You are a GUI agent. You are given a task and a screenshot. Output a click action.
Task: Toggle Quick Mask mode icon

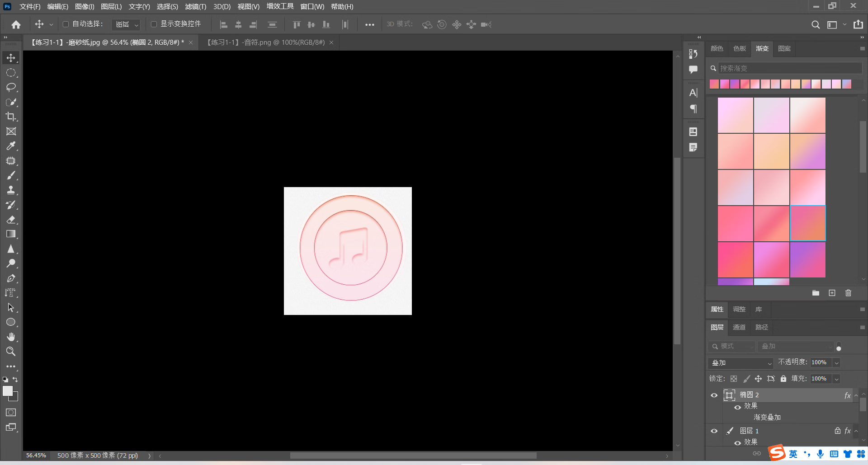pyautogui.click(x=11, y=412)
